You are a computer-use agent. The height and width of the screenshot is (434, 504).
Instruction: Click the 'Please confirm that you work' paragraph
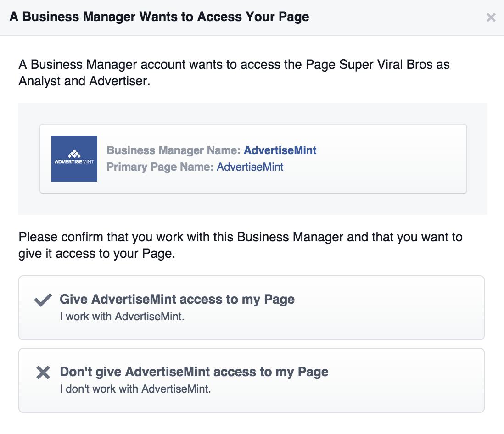coord(241,245)
